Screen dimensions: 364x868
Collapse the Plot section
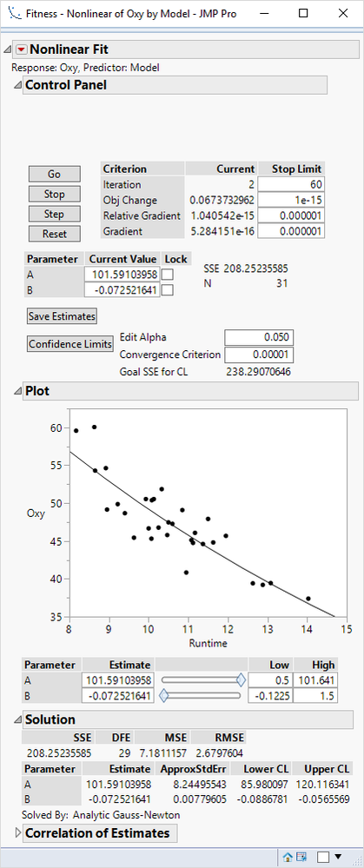click(17, 391)
